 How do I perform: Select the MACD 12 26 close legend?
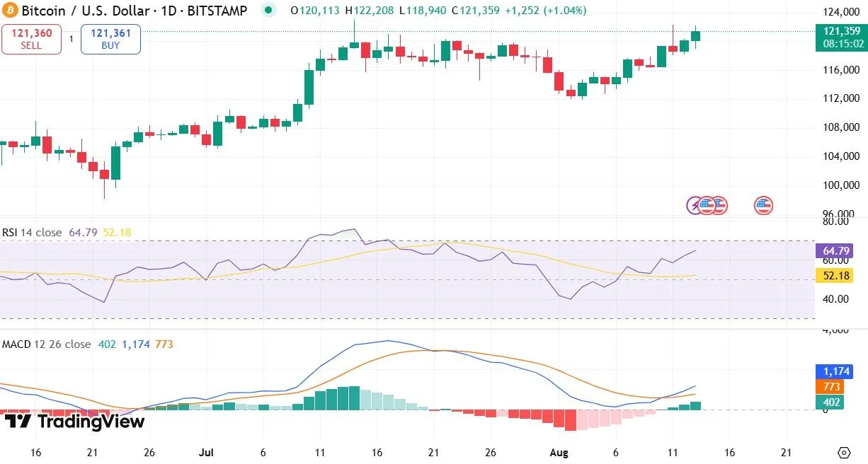tap(46, 344)
